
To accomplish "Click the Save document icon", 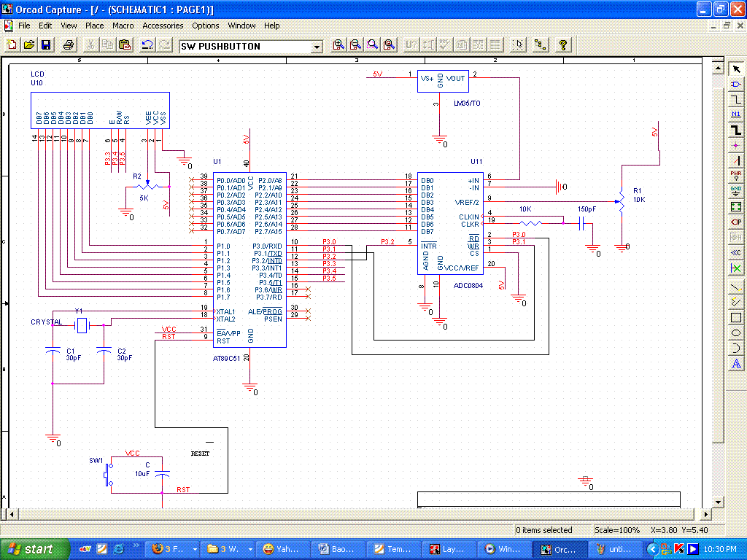I will (x=46, y=45).
